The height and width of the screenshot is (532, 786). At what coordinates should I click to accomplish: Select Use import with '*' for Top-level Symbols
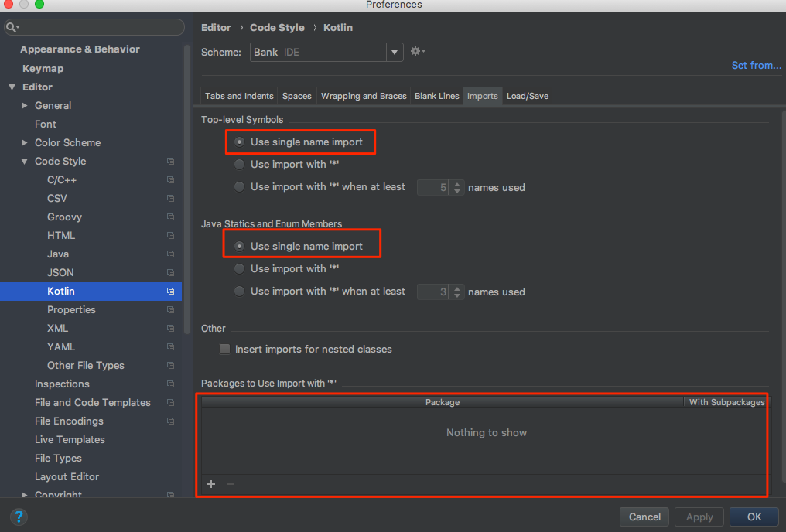[x=240, y=164]
